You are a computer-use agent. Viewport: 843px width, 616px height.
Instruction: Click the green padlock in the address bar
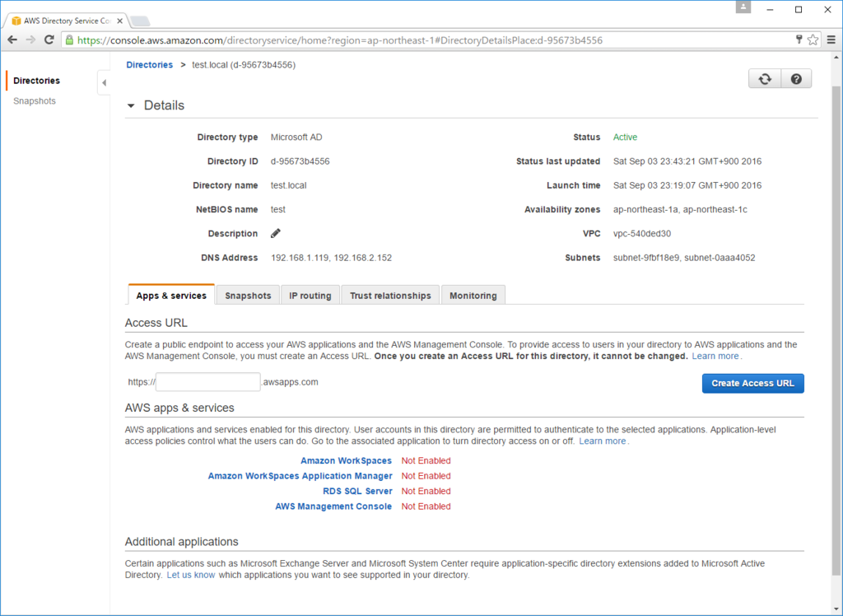[69, 40]
